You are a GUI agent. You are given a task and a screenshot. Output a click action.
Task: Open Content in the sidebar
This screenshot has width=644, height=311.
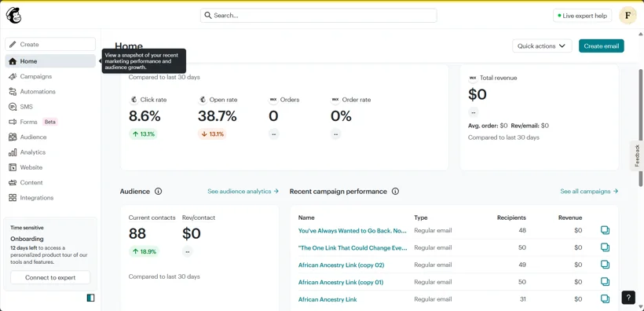click(50, 183)
